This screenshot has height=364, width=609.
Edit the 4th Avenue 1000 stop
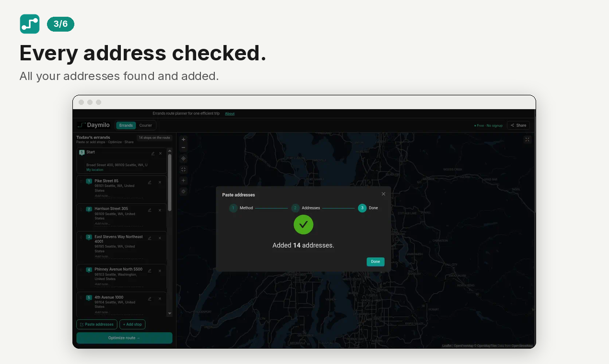pos(150,298)
